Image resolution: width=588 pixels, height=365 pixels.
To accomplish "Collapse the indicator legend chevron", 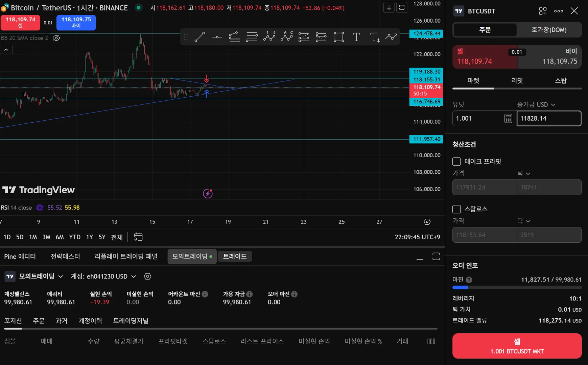I will pyautogui.click(x=6, y=50).
